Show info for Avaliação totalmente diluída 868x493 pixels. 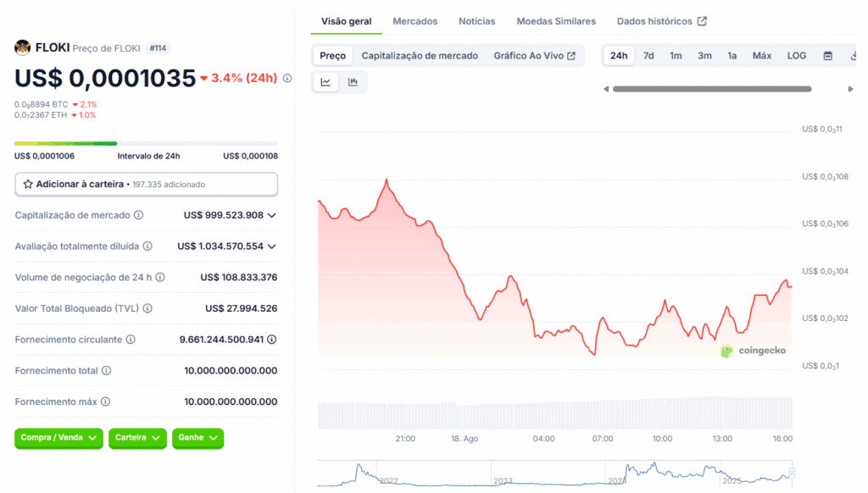point(147,246)
